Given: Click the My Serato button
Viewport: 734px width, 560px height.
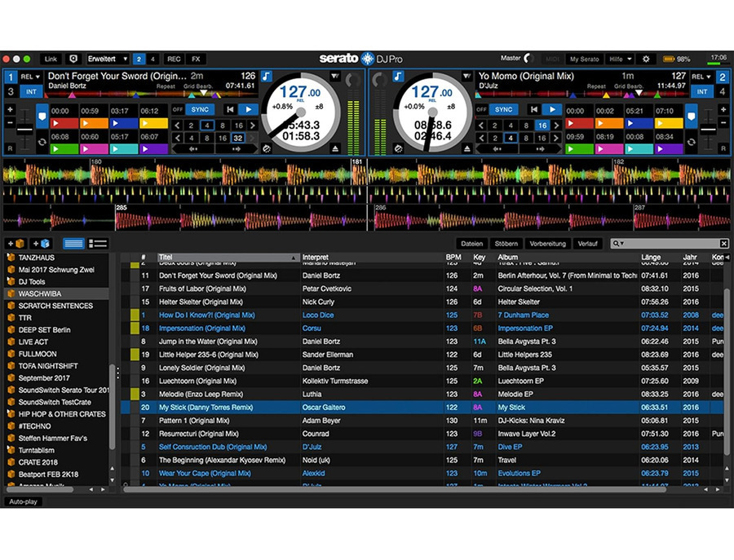Looking at the screenshot, I should pyautogui.click(x=585, y=59).
